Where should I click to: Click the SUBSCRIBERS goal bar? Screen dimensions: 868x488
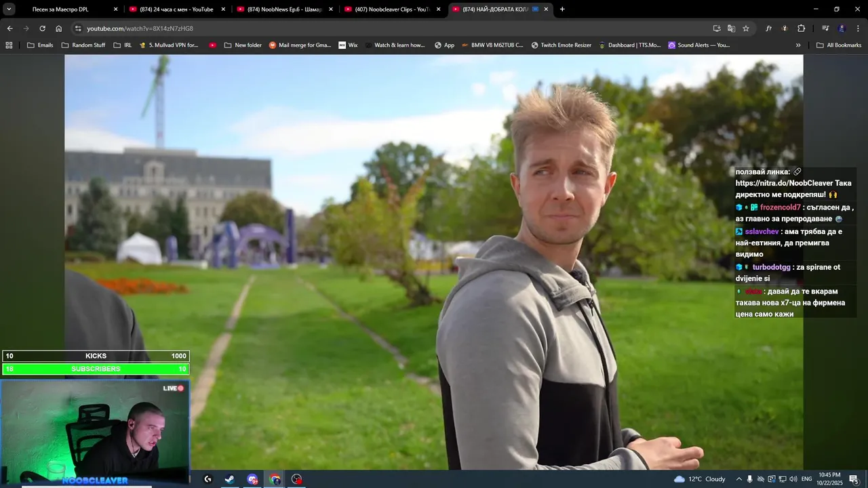coord(96,369)
